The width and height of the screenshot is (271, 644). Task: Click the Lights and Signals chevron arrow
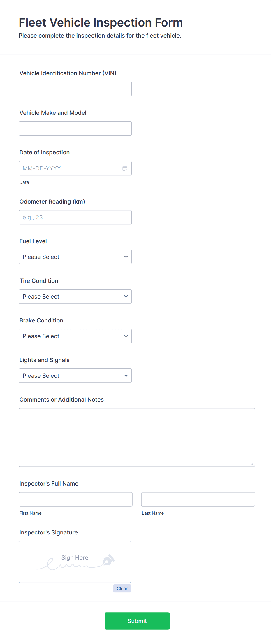126,376
